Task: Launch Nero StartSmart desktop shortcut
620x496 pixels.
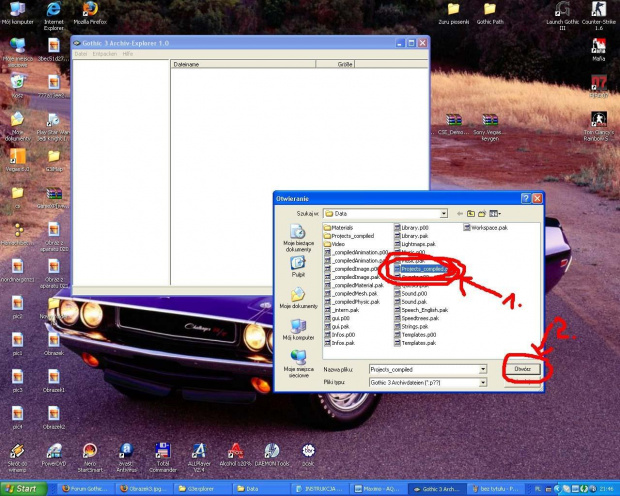Action: tap(90, 457)
